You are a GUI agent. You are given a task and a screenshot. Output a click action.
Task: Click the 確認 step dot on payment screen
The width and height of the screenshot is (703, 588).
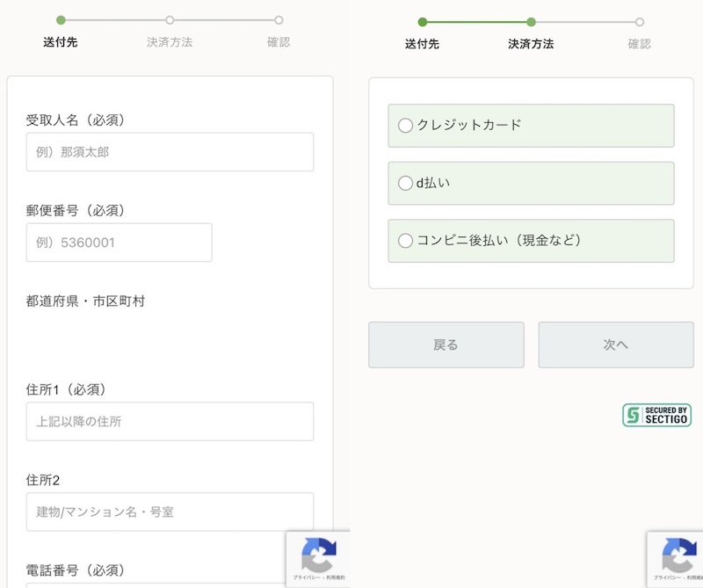click(640, 22)
